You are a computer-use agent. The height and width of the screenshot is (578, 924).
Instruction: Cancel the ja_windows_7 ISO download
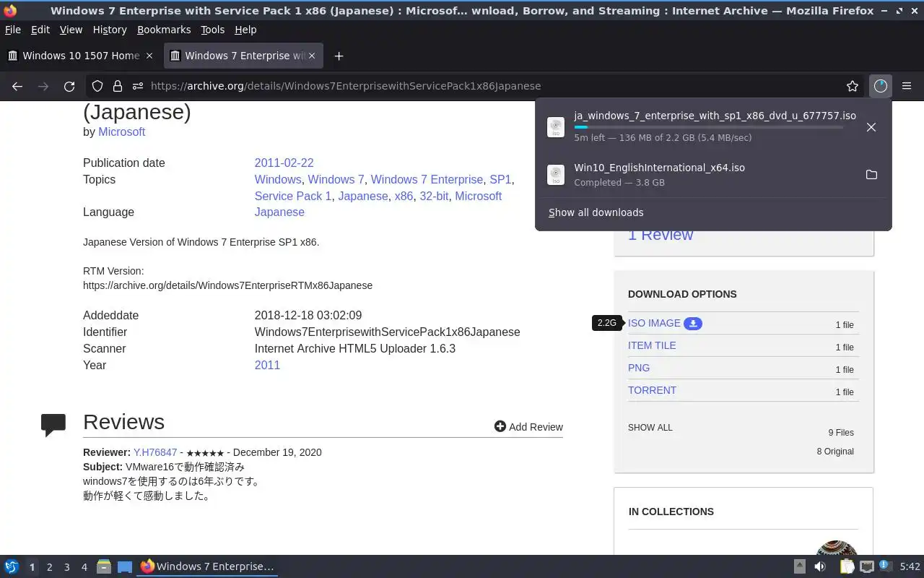[x=871, y=127]
